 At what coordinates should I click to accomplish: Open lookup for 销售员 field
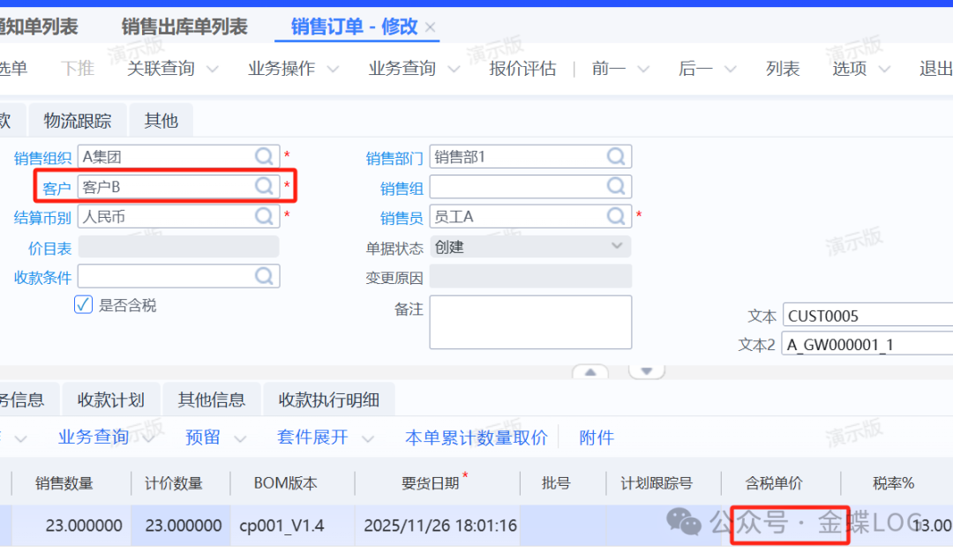616,216
